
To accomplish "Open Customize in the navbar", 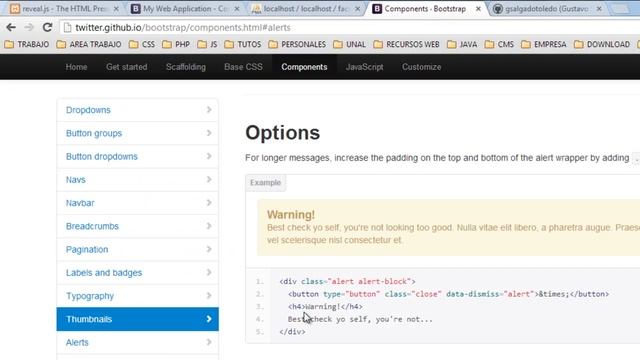I will tap(422, 67).
